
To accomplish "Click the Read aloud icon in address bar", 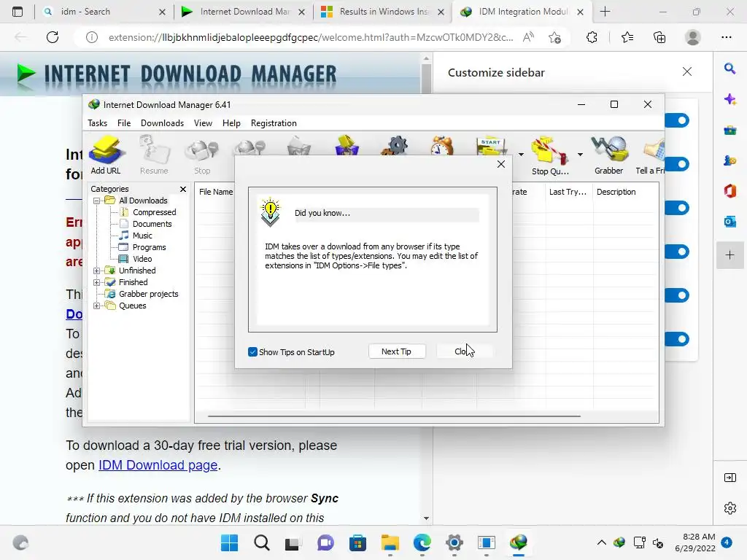I will 528,37.
